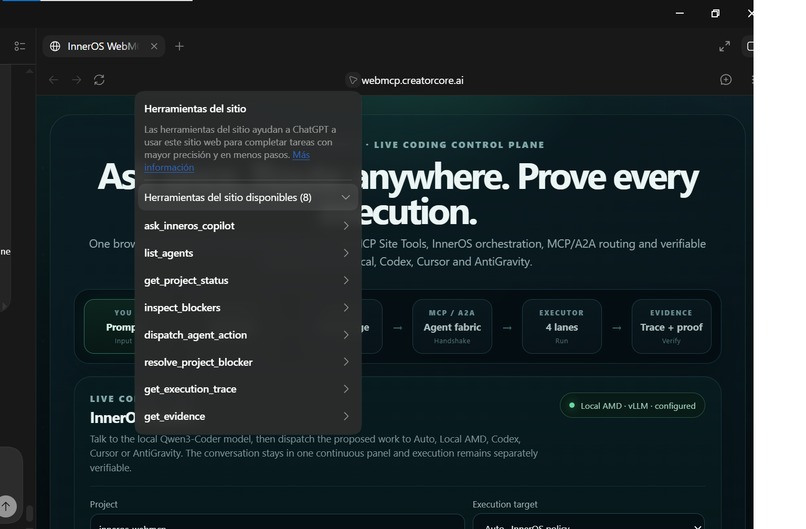Image resolution: width=806 pixels, height=529 pixels.
Task: Go back using the back arrow
Action: tap(53, 80)
